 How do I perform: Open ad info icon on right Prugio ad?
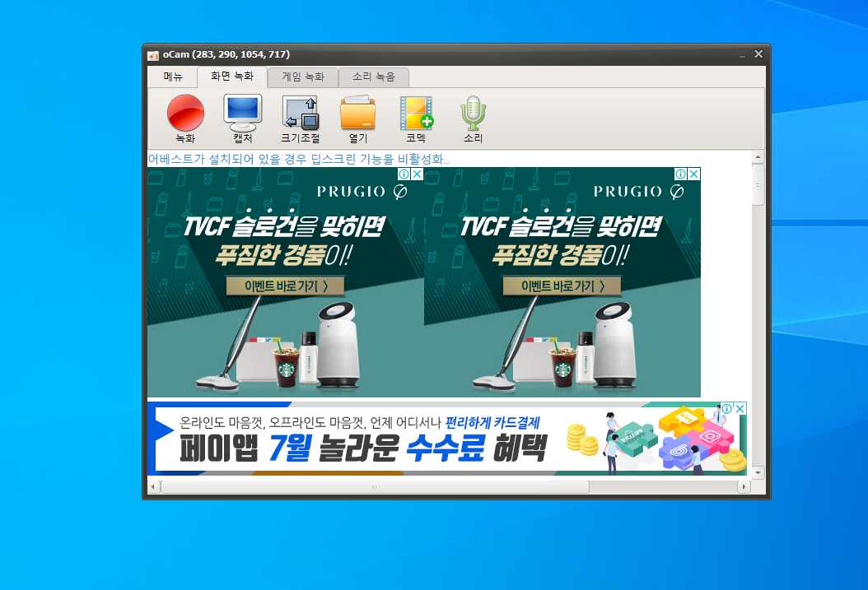[x=680, y=174]
